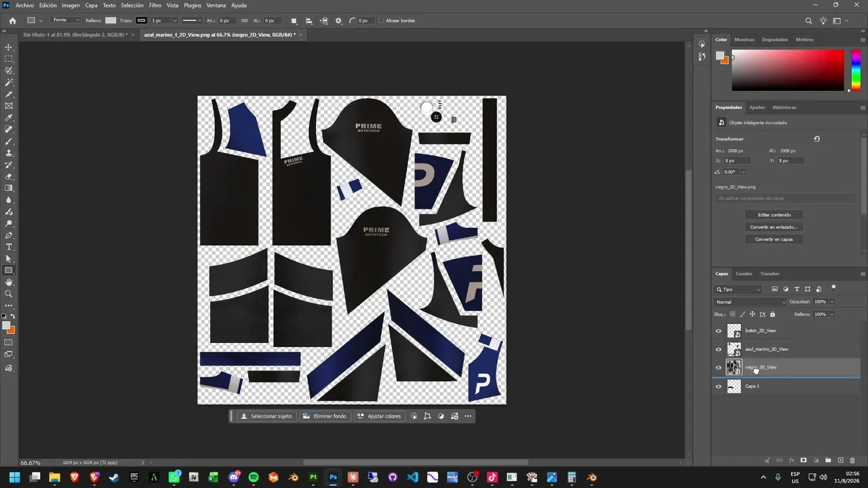
Task: Click Convertir en capas button
Action: (x=774, y=239)
